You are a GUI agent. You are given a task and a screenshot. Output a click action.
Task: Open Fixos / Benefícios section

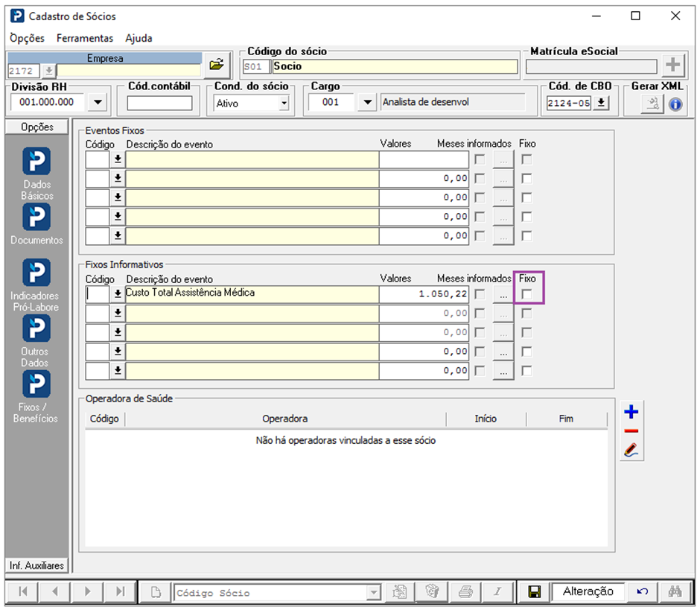click(36, 396)
